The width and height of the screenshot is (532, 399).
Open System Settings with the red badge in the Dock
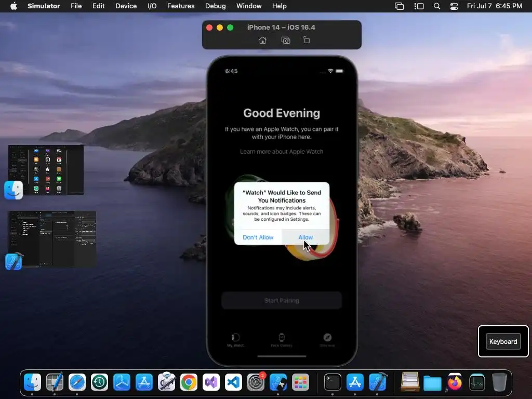(x=256, y=383)
